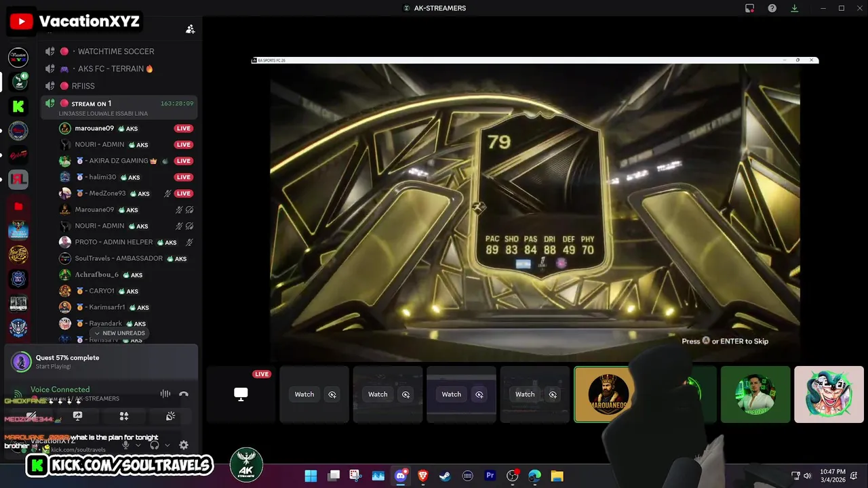The image size is (868, 488).
Task: Click Rayandark in the voice user list
Action: [126, 323]
